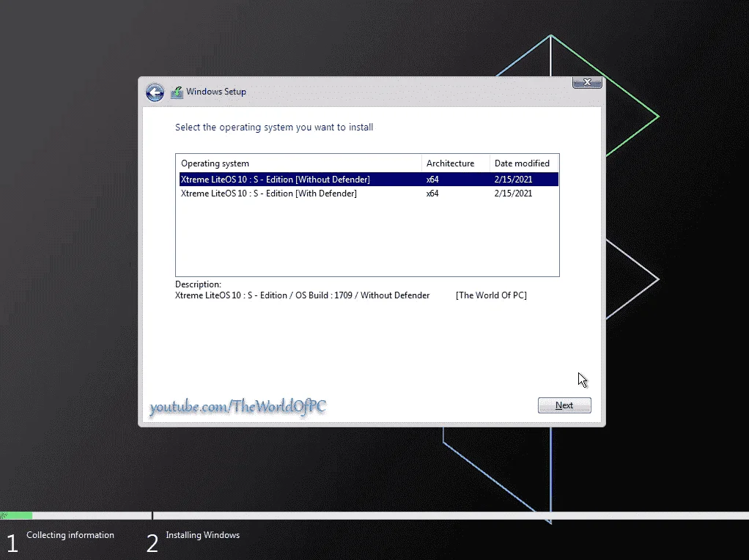Screen dimensions: 749x560
Task: Select the Without Defender edition row
Action: click(369, 179)
